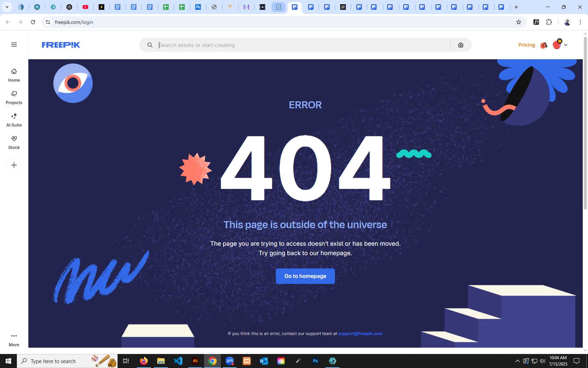Open Photoshop from the taskbar
Image resolution: width=588 pixels, height=368 pixels.
pyautogui.click(x=315, y=361)
